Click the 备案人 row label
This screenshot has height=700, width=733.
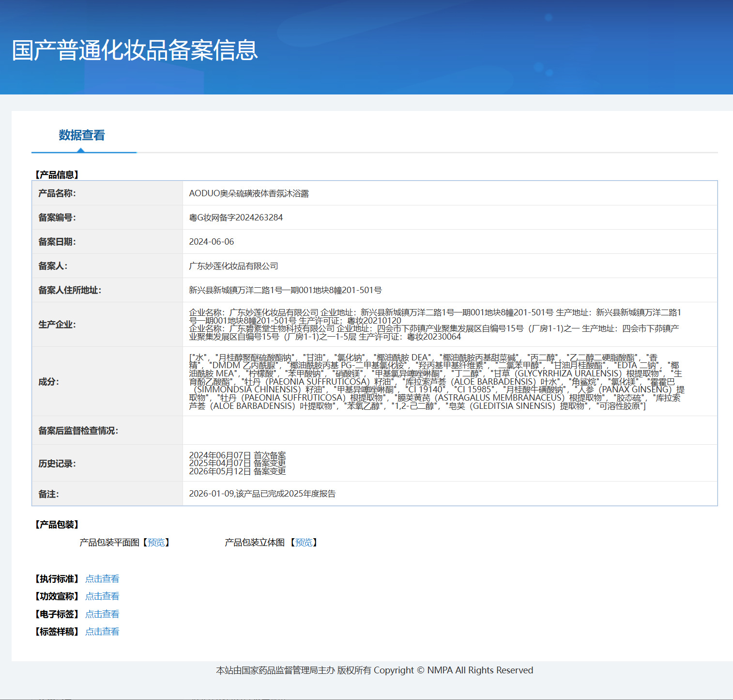click(53, 266)
